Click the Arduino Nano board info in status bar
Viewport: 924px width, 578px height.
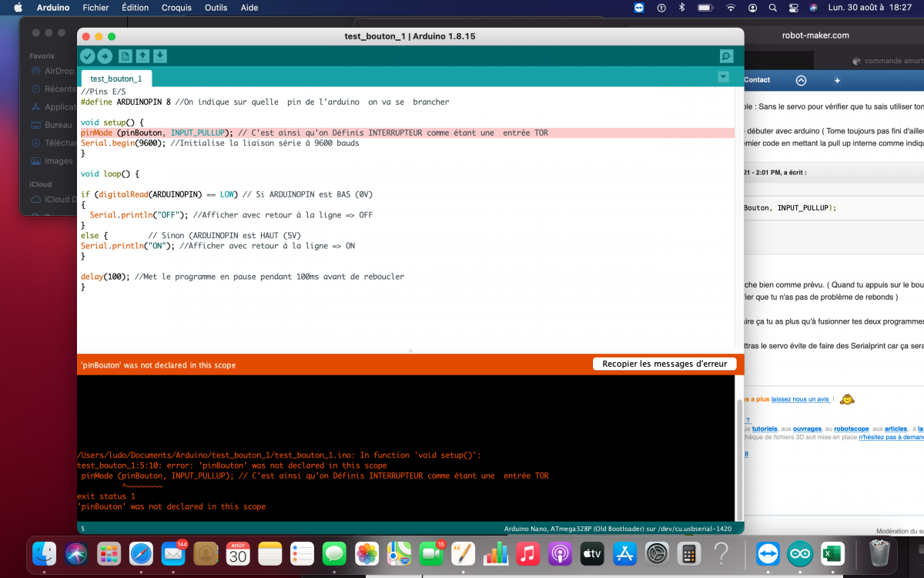(x=618, y=529)
